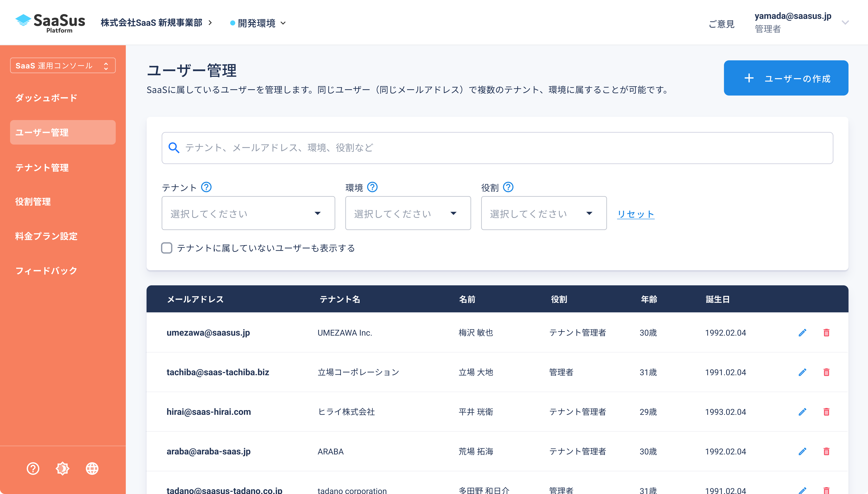The height and width of the screenshot is (494, 868).
Task: Click the name 立場 大地
Action: point(476,372)
